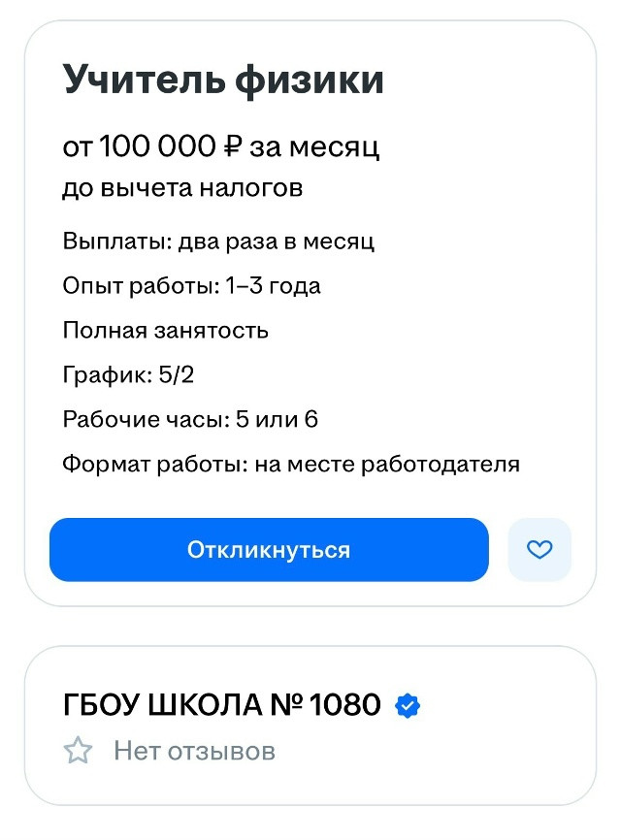The width and height of the screenshot is (621, 840).
Task: Click the ruble sign in the salary
Action: (x=233, y=145)
